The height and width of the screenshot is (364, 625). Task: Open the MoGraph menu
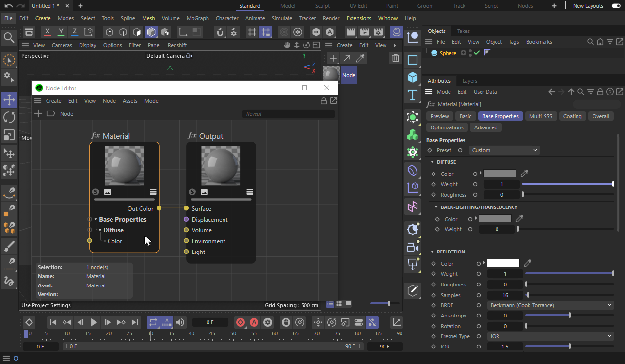[x=197, y=18]
